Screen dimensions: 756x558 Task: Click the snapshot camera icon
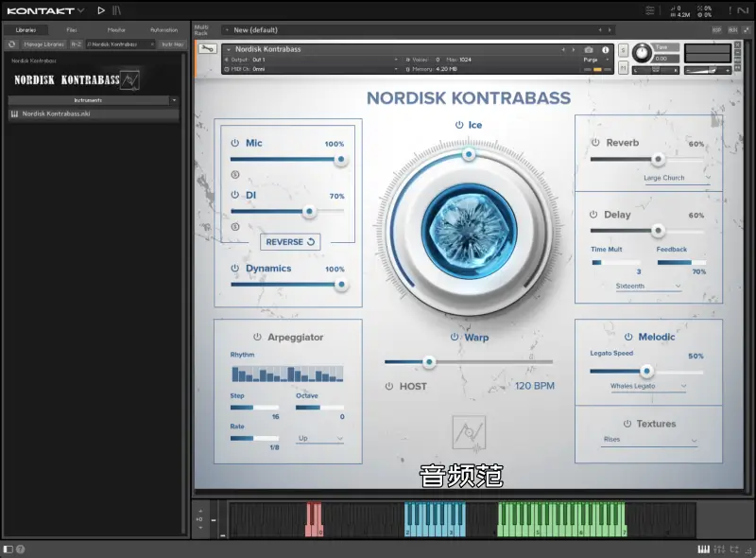click(589, 50)
